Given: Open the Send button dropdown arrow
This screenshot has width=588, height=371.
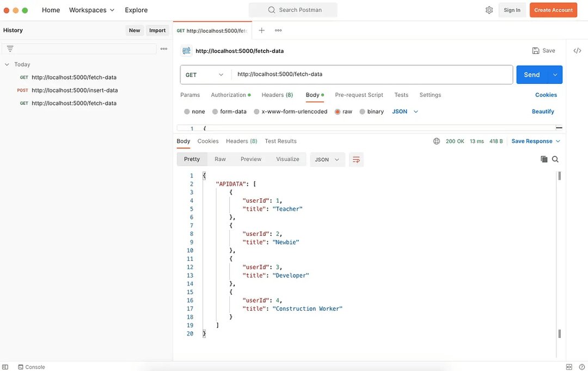Looking at the screenshot, I should (x=555, y=75).
